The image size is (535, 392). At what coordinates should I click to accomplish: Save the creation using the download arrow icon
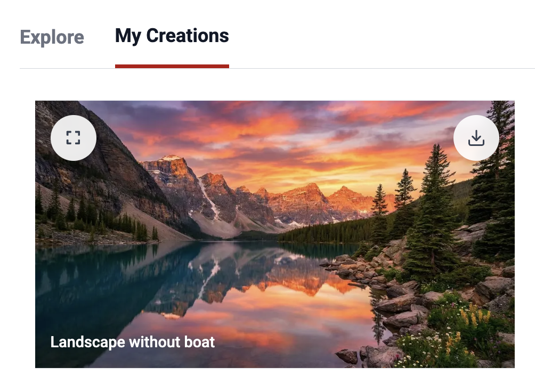click(x=476, y=138)
